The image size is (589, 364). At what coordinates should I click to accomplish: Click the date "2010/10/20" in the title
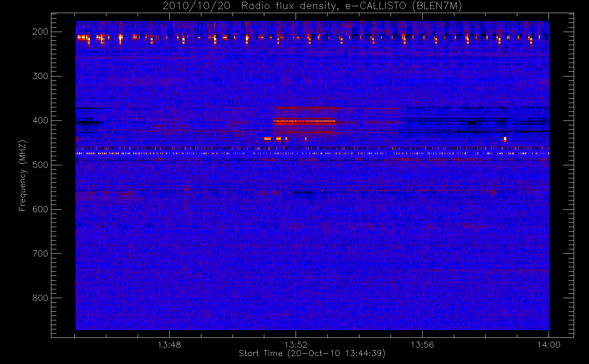[x=196, y=6]
